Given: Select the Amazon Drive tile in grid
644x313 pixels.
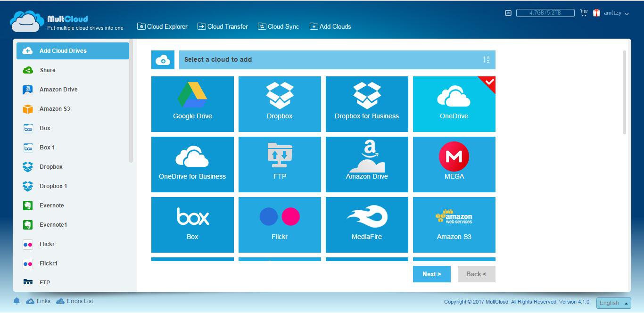Looking at the screenshot, I should point(367,165).
